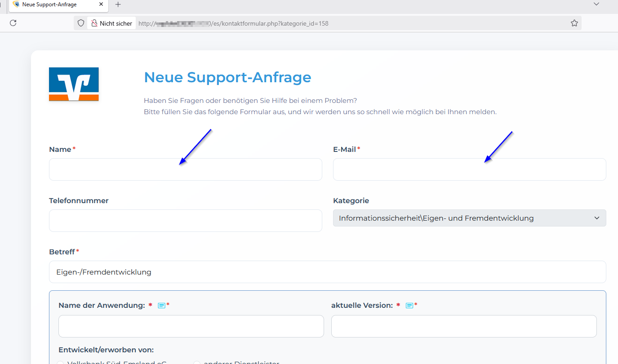Click the 'Telefonnummer' field label
Image resolution: width=618 pixels, height=364 pixels.
tap(79, 201)
